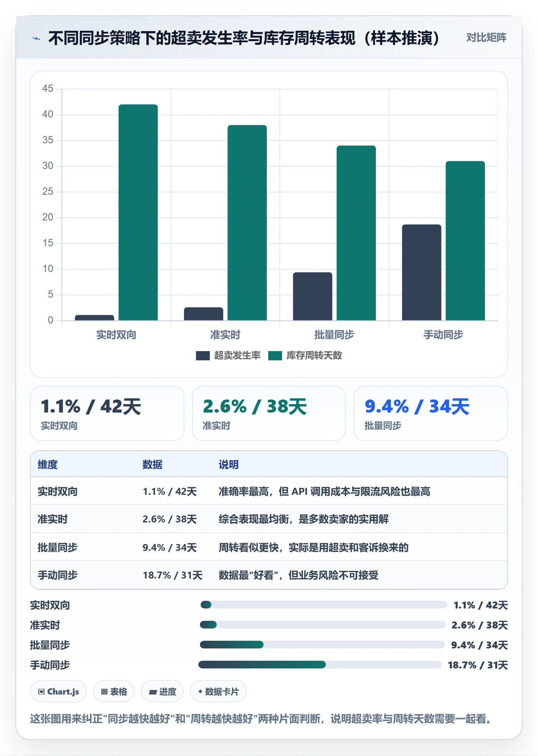Click the chart title heading text
Screen dimensions: 538x756
(244, 38)
